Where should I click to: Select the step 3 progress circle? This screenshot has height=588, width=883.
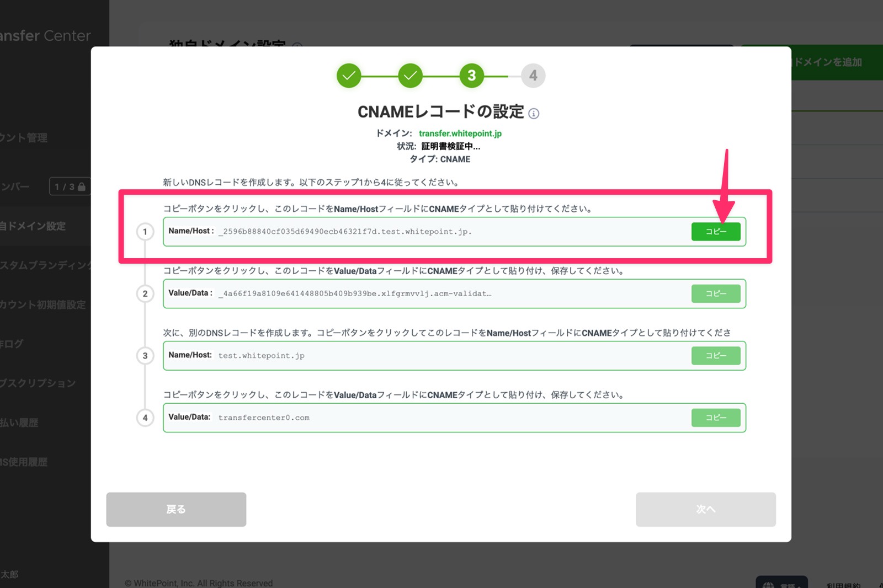pos(471,76)
